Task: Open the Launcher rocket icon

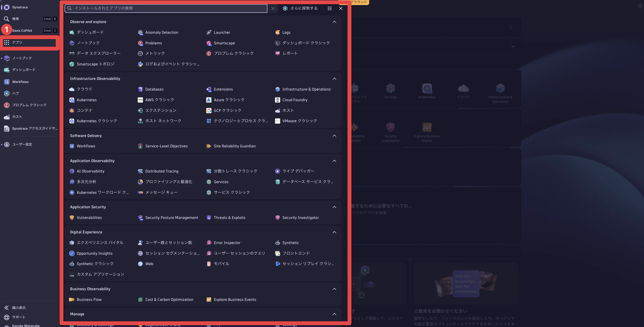Action: [x=209, y=32]
